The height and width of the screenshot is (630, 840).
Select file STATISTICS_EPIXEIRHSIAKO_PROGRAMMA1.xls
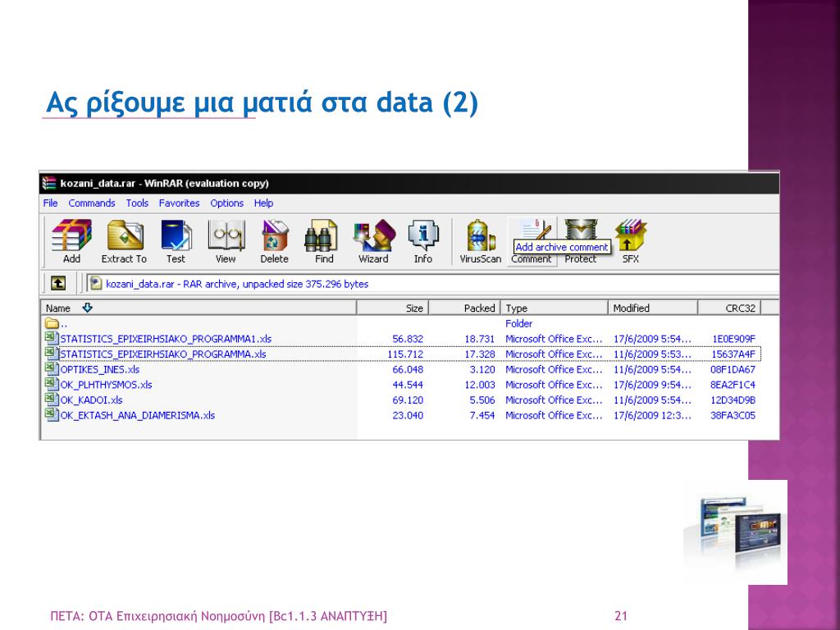coord(166,339)
